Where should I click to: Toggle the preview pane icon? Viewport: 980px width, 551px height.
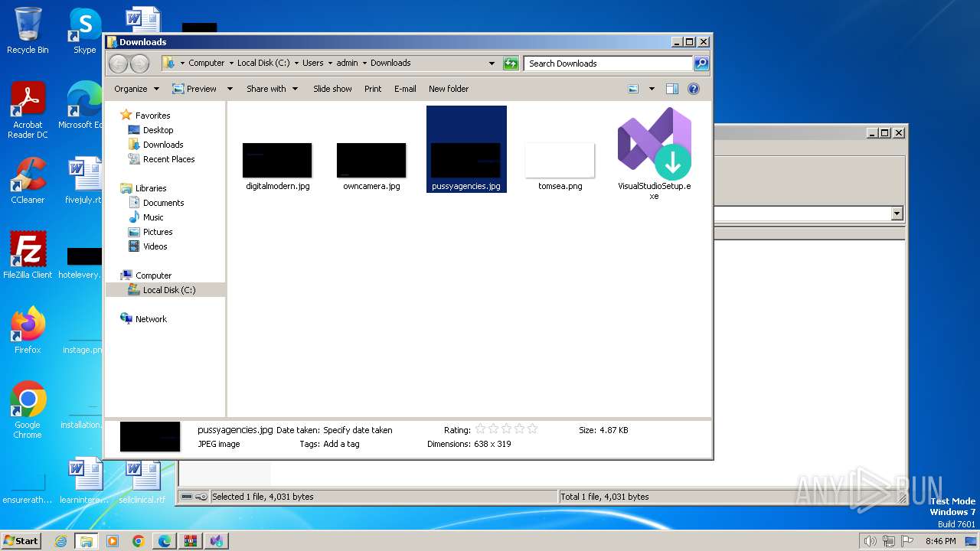[672, 89]
